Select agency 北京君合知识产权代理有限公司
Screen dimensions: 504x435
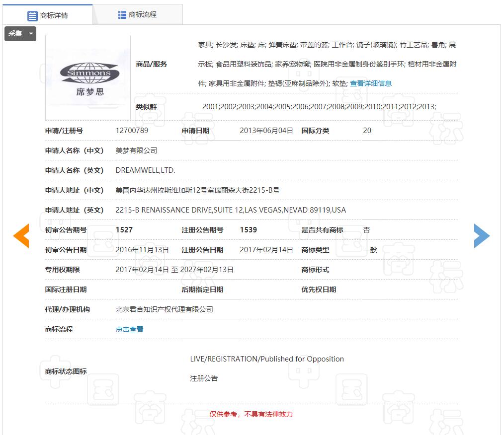point(164,309)
